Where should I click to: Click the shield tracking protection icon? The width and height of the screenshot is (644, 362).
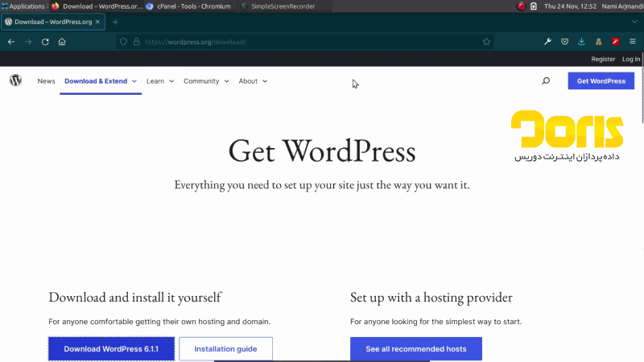coord(124,42)
